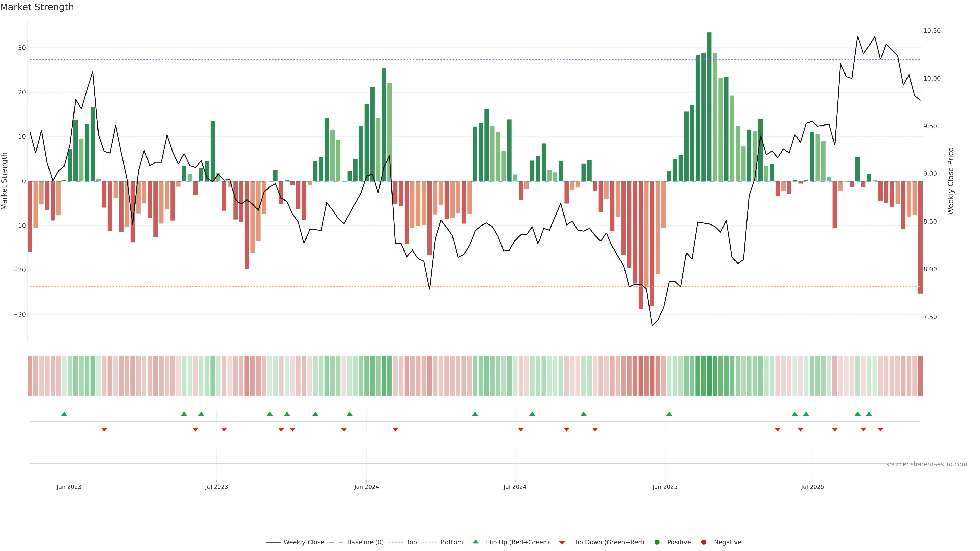Click the red Flip Down triangle in the legend

[562, 543]
